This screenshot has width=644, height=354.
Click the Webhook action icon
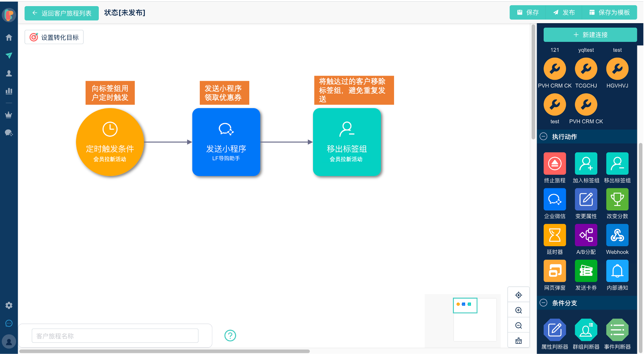pyautogui.click(x=617, y=235)
